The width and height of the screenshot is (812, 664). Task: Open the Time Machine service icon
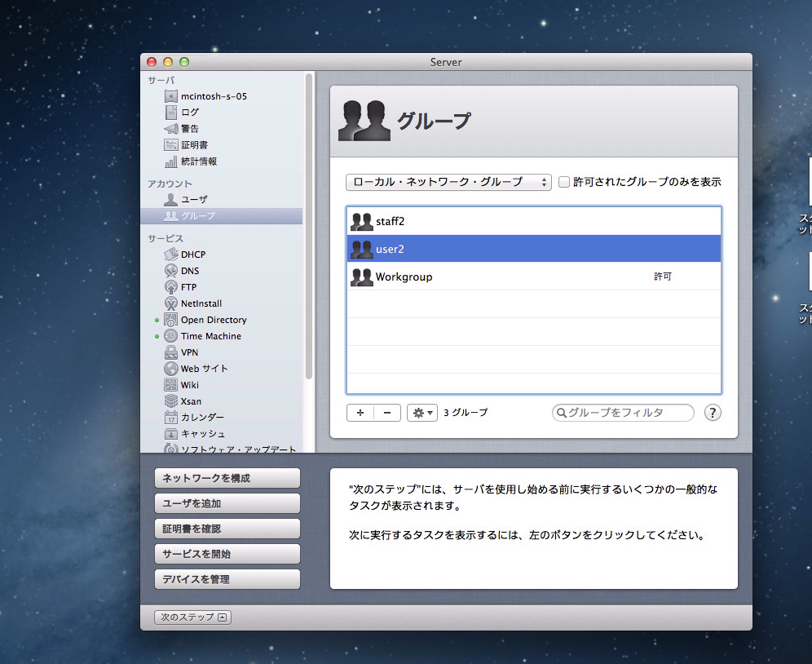(171, 336)
